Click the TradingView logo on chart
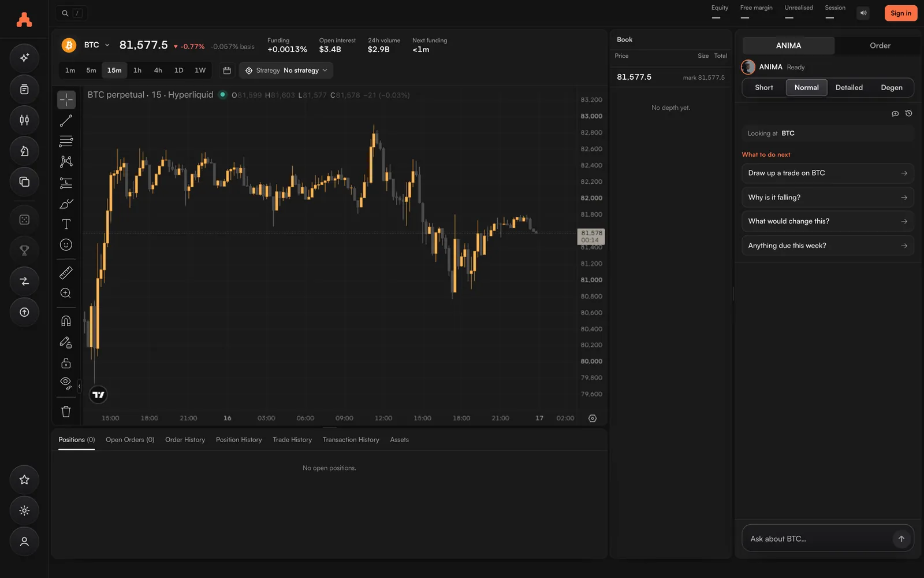The height and width of the screenshot is (578, 924). [99, 395]
